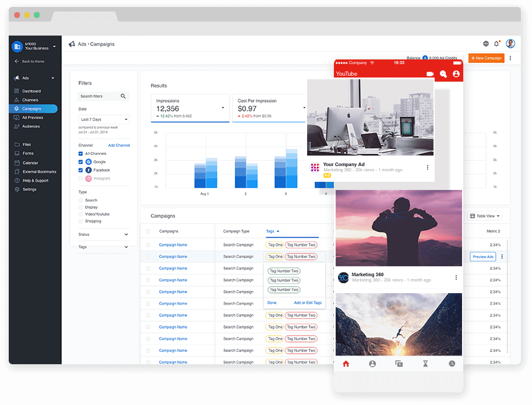Toggle the select-all campaigns checkbox
532x405 pixels.
click(x=148, y=231)
